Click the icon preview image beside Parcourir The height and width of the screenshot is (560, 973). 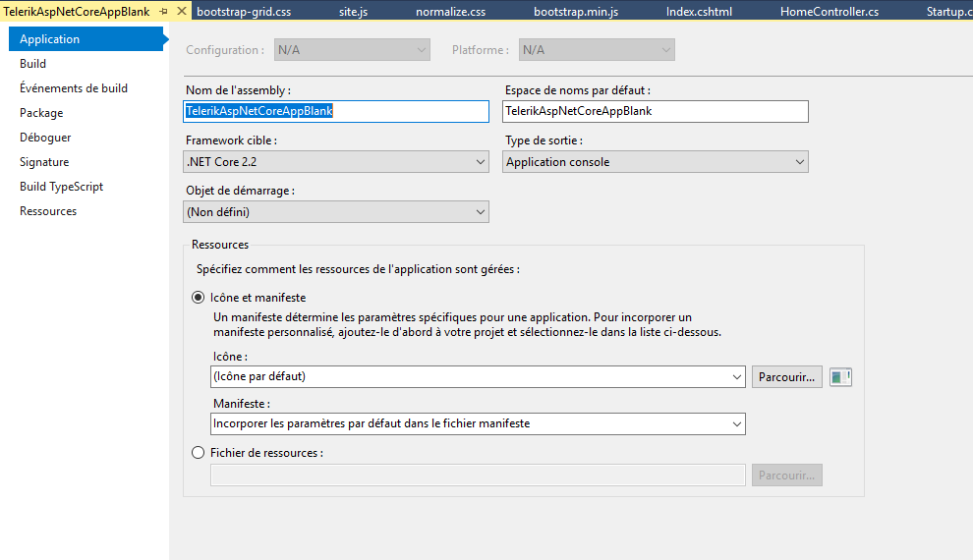point(840,376)
